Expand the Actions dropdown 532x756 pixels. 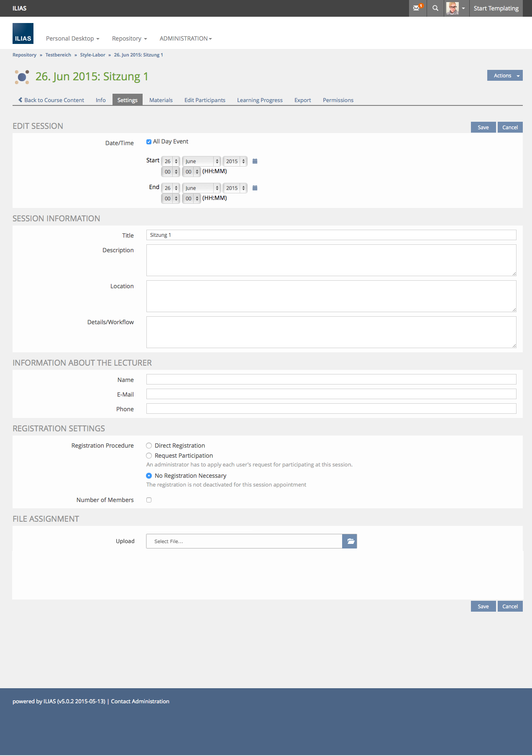505,76
